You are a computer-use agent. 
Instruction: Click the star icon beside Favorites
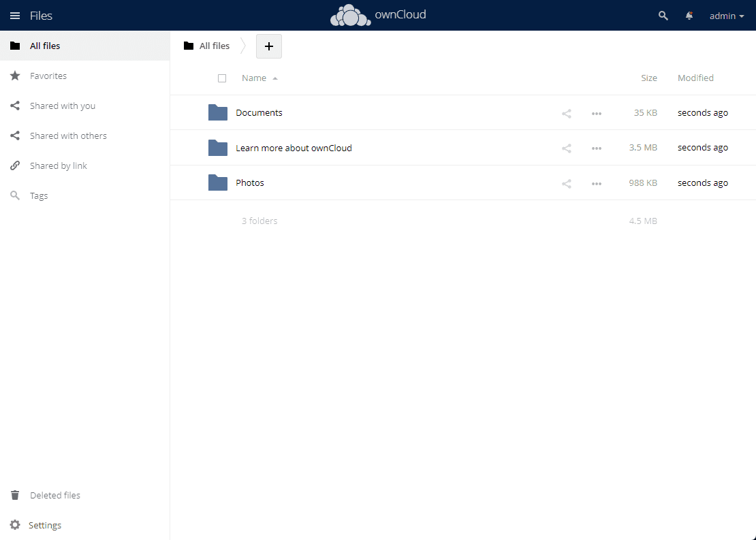(15, 76)
